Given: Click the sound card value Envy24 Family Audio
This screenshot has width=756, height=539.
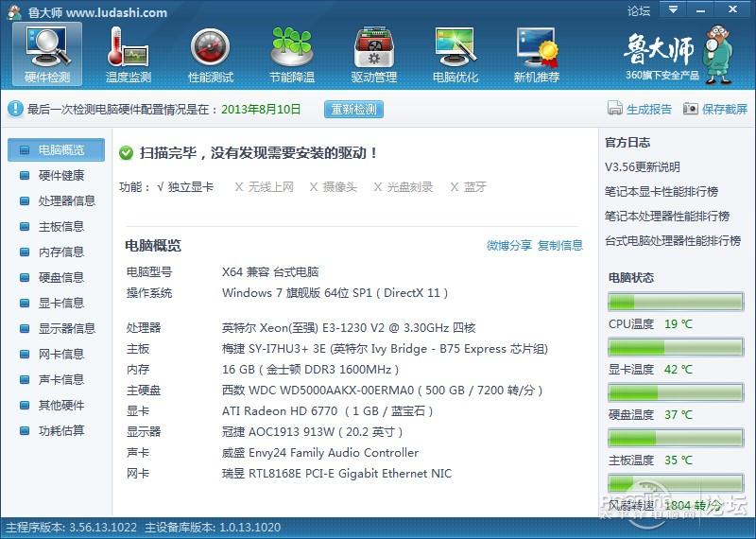Looking at the screenshot, I should [320, 453].
